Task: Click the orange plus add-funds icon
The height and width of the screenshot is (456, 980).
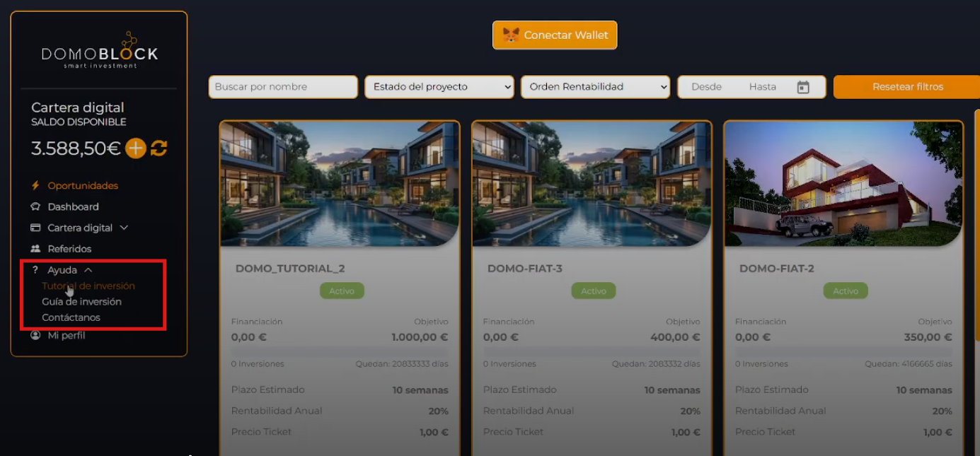Action: click(136, 148)
